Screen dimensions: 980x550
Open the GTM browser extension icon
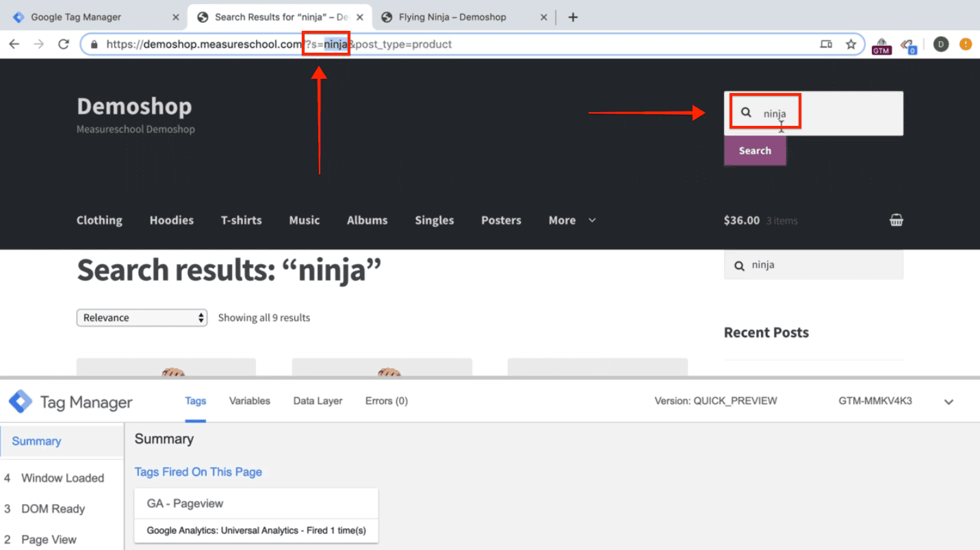coord(881,46)
